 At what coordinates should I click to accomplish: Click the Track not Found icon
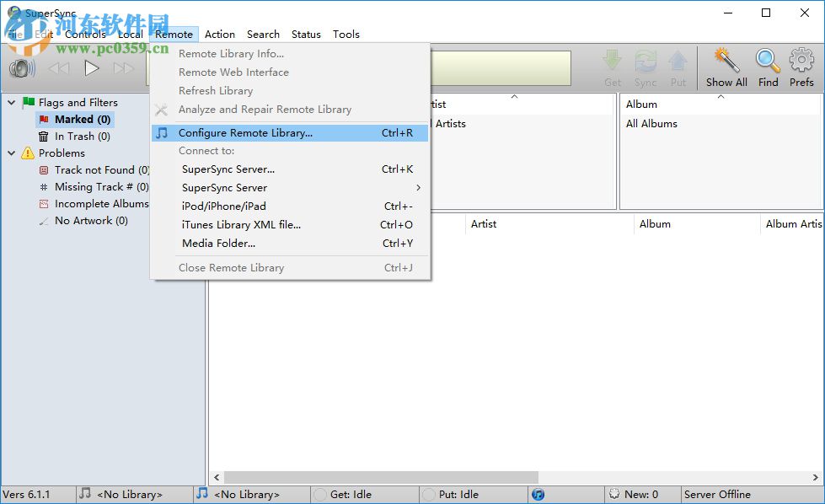click(x=44, y=170)
